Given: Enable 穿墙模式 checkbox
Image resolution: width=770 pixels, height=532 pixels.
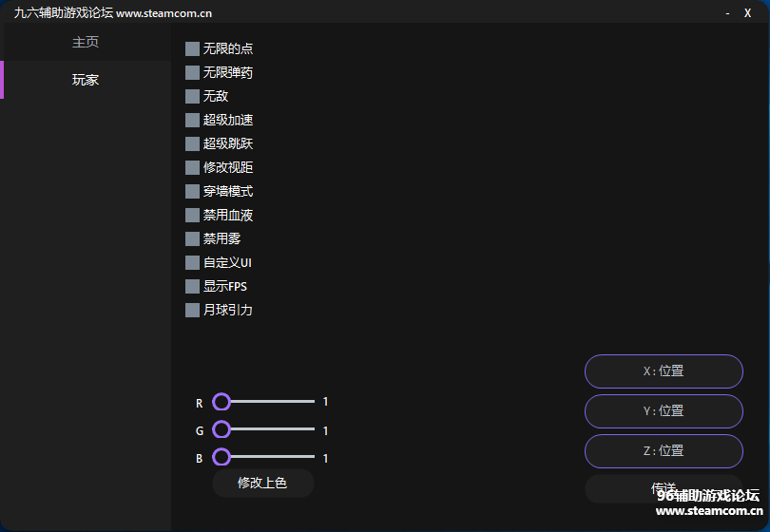Looking at the screenshot, I should [193, 191].
